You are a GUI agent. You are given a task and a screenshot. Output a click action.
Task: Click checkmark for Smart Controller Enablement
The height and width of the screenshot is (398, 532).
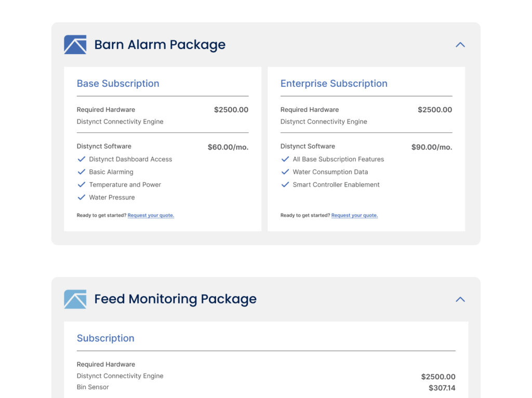[285, 184]
